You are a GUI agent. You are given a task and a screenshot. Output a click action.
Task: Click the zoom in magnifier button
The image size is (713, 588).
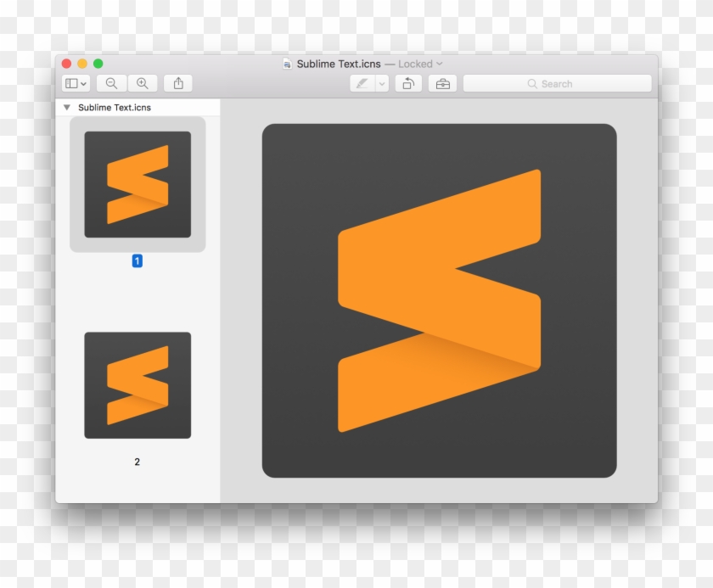pyautogui.click(x=143, y=83)
